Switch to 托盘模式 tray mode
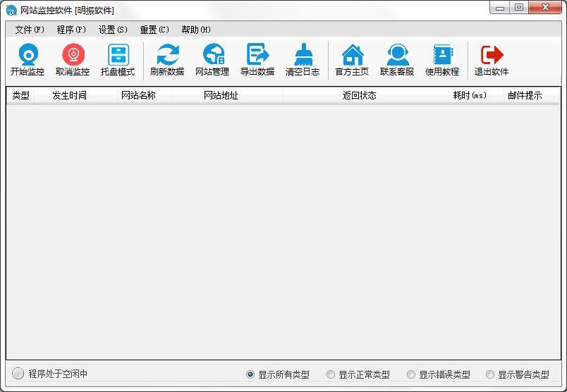567x392 pixels. [x=118, y=60]
